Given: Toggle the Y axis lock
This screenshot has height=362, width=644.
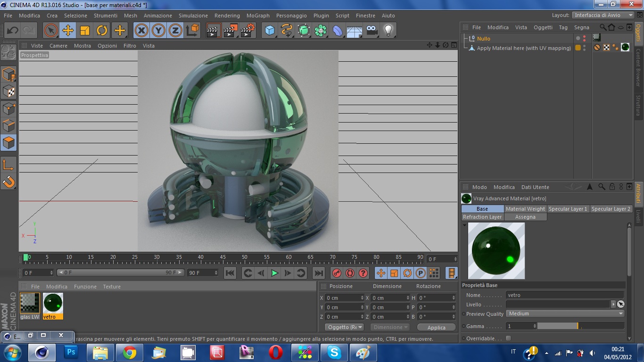Looking at the screenshot, I should (x=158, y=31).
